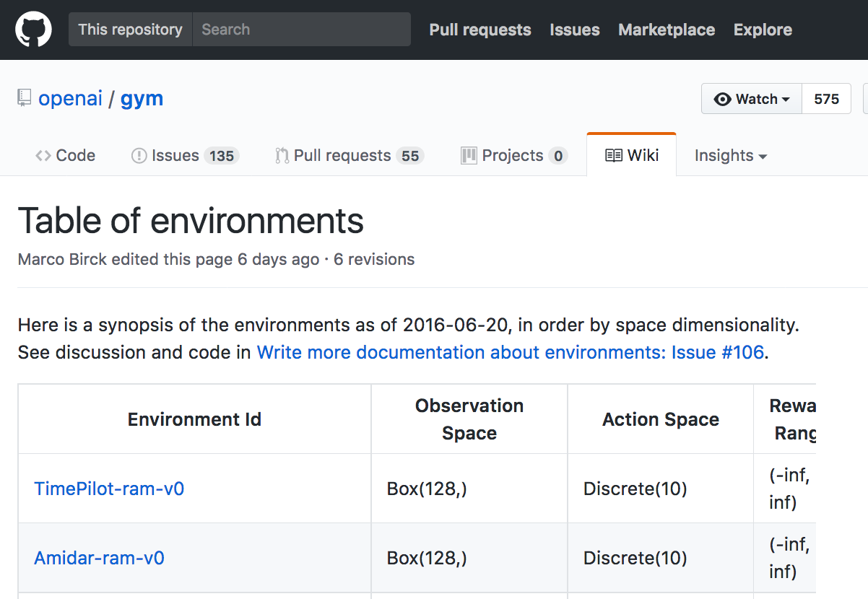
Task: Click the Wiki tab book icon
Action: 614,156
